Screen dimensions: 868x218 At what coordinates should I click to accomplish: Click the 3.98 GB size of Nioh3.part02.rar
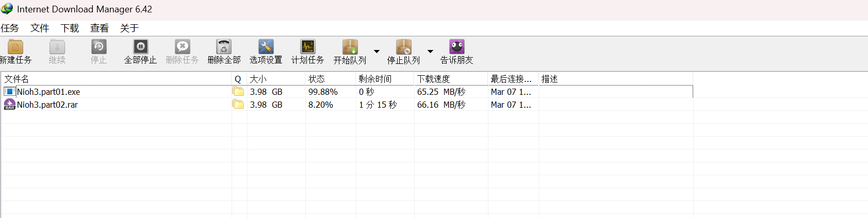[266, 105]
